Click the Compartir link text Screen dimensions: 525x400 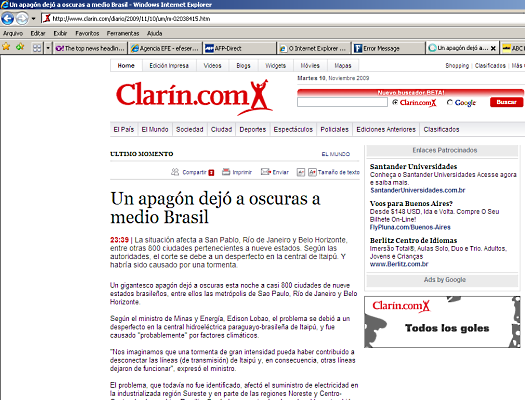194,172
